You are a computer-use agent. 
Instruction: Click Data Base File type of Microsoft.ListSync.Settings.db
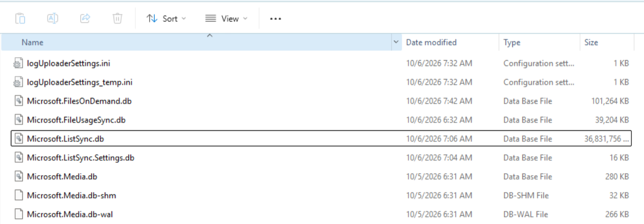click(x=528, y=158)
